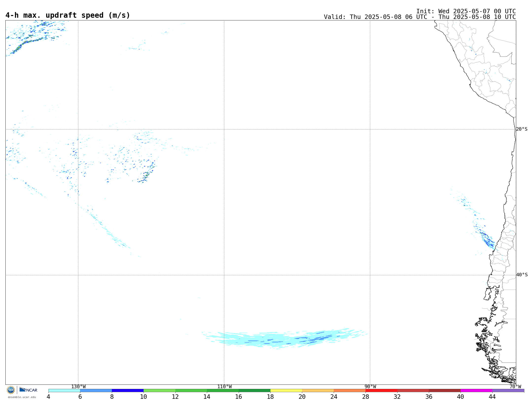Click the 90°W longitude label

(x=370, y=386)
